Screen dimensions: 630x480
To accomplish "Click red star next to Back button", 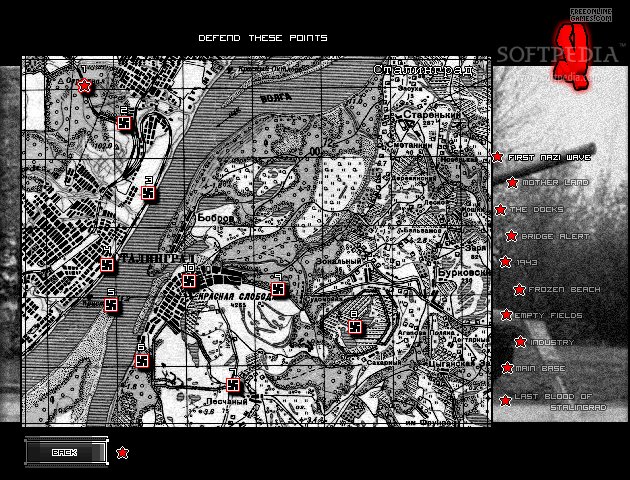I will 122,453.
